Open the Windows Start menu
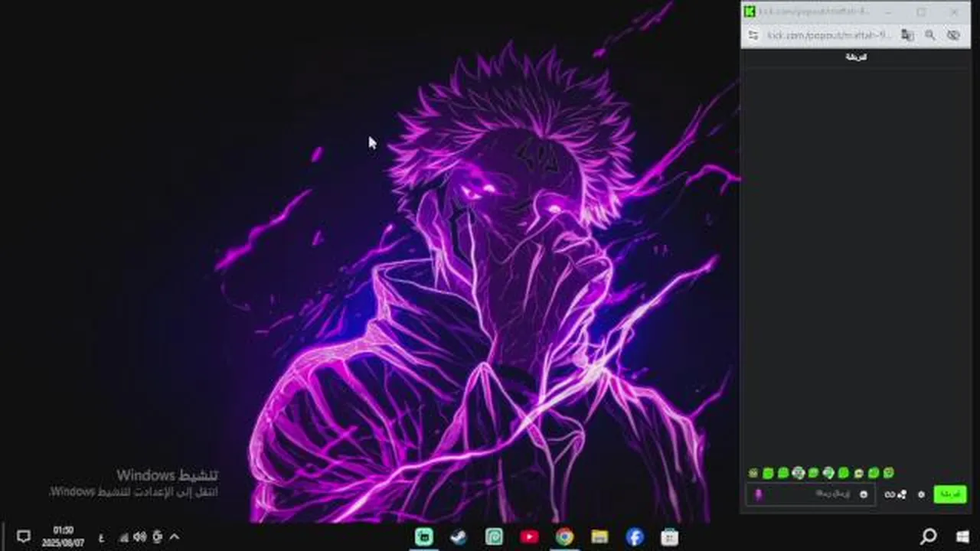The height and width of the screenshot is (551, 980). coord(963,536)
